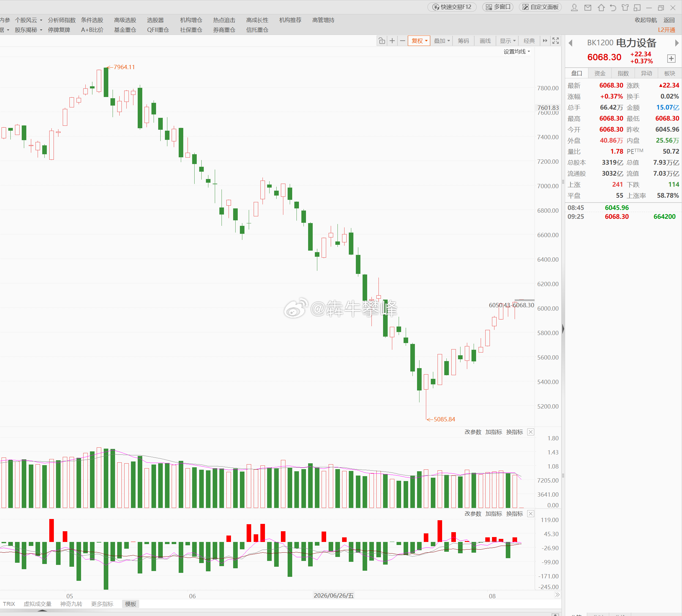This screenshot has width=682, height=616.
Task: Switch to the 异动 tab
Action: tap(647, 73)
